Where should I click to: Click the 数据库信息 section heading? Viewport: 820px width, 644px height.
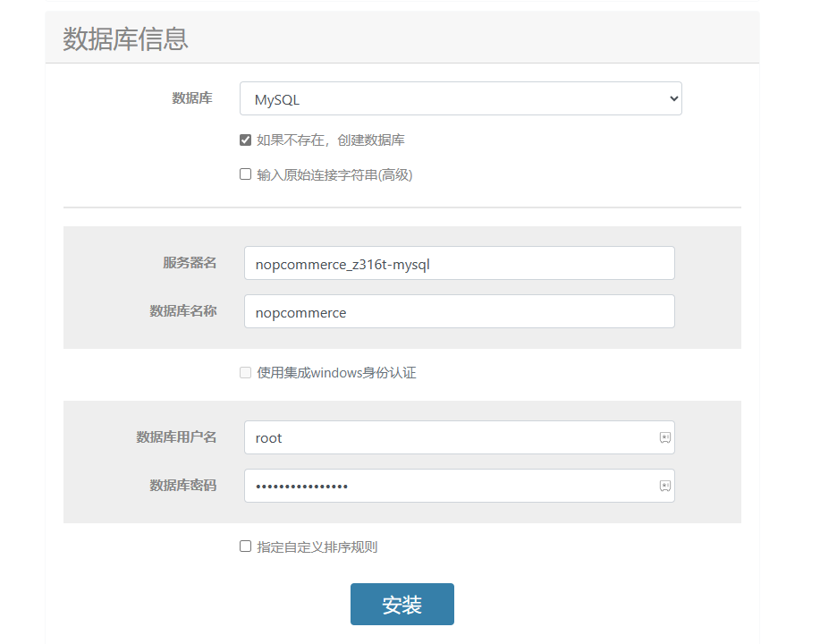[x=125, y=38]
